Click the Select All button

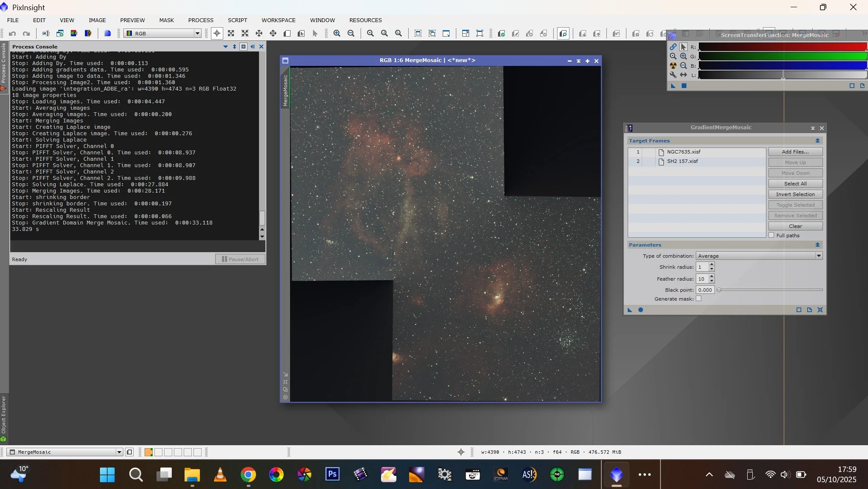[x=795, y=183]
